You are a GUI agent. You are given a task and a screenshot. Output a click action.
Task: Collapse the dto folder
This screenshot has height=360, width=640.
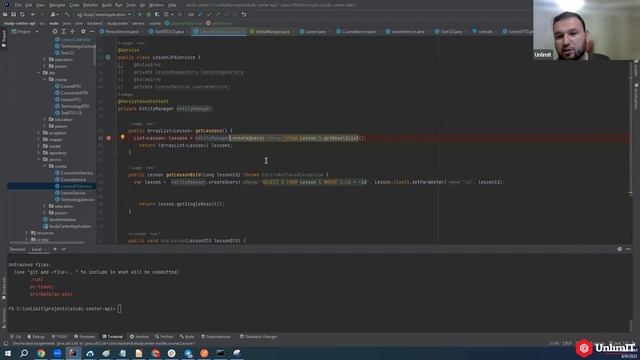pyautogui.click(x=40, y=73)
